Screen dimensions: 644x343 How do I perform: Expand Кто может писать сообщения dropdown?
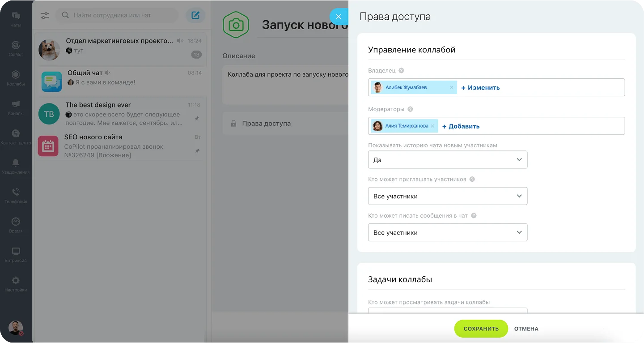pyautogui.click(x=448, y=232)
